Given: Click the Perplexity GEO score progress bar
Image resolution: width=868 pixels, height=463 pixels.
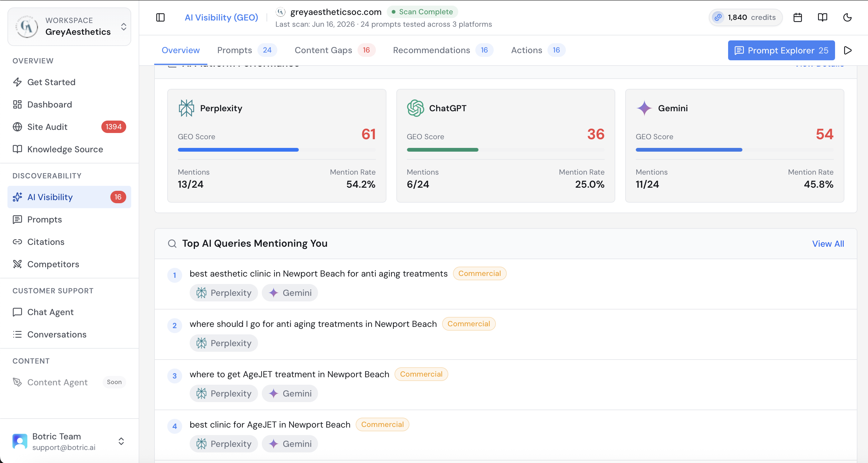Looking at the screenshot, I should 277,150.
